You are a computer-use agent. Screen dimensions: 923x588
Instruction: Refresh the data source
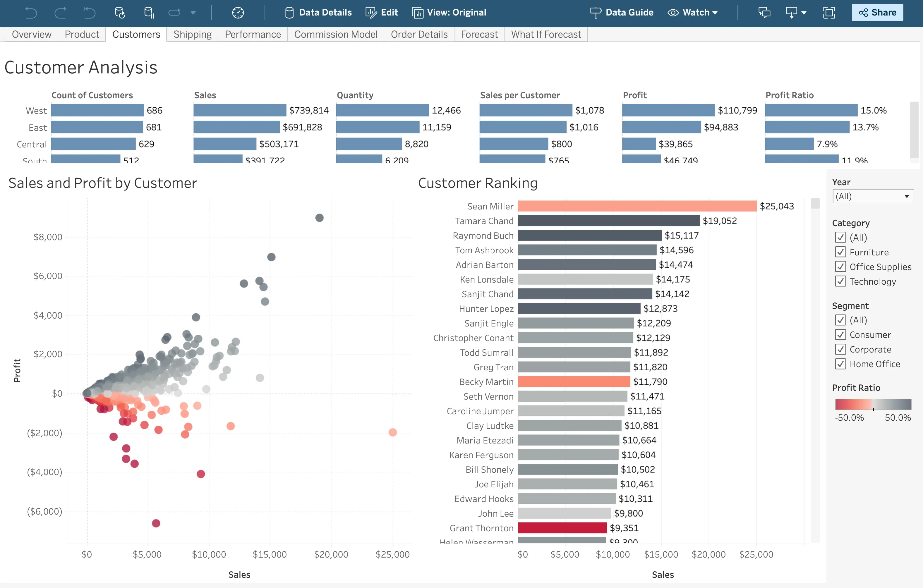[x=120, y=13]
